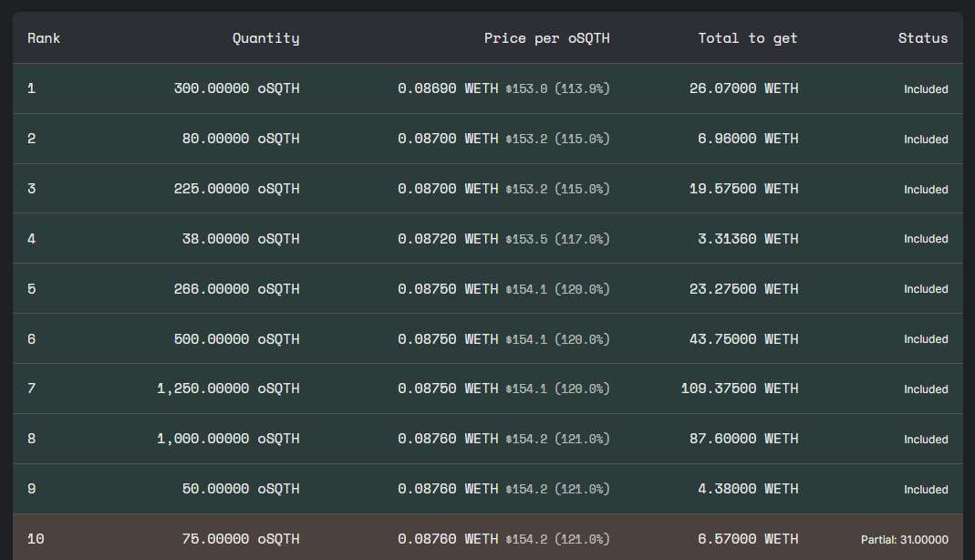
Task: Click rank number 2
Action: [32, 139]
